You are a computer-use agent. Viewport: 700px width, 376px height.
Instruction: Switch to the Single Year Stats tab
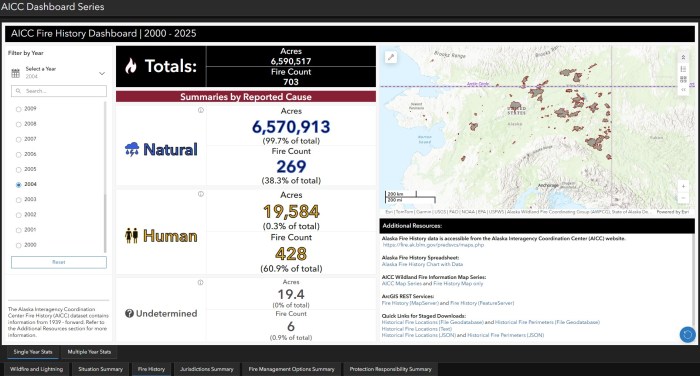pyautogui.click(x=33, y=352)
